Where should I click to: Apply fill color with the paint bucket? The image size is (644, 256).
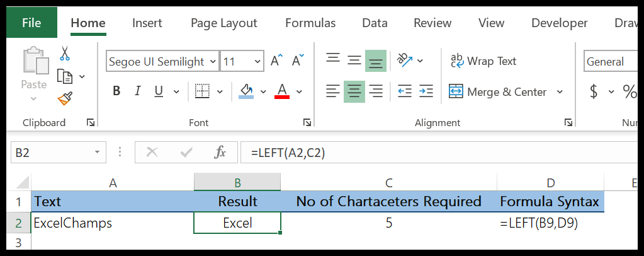click(x=246, y=91)
